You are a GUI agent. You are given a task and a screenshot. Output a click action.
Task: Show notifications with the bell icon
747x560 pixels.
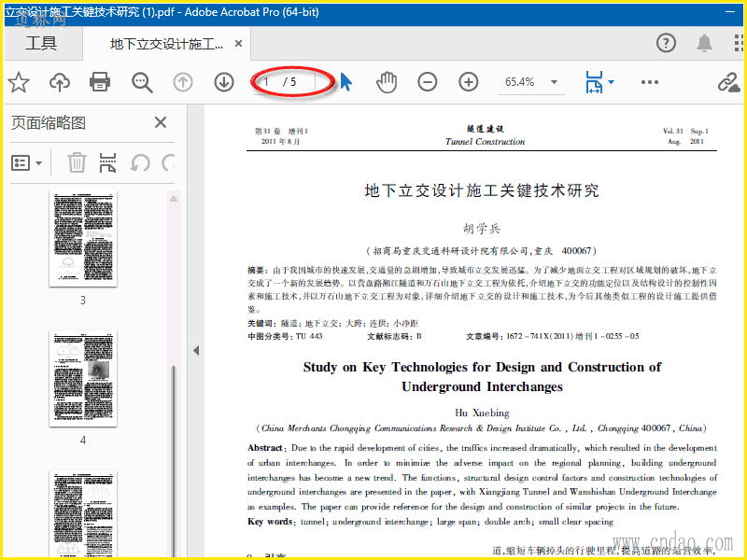705,43
